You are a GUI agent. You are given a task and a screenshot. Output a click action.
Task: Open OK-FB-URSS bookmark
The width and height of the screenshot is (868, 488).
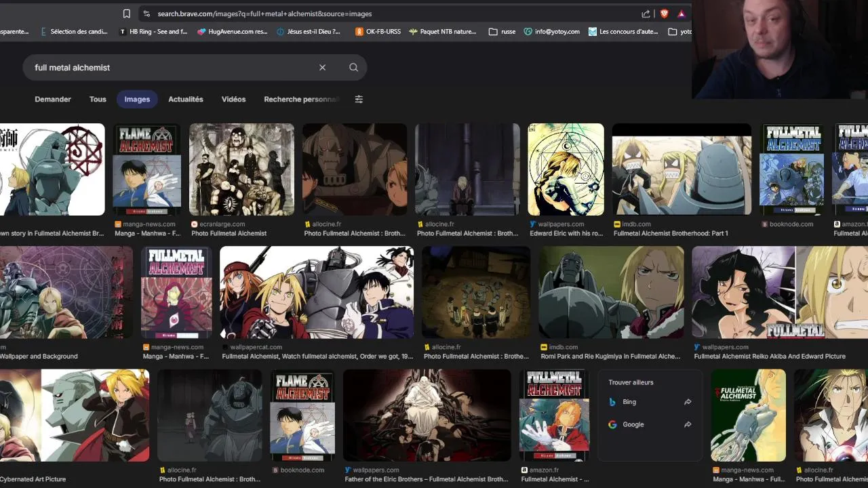(x=378, y=31)
